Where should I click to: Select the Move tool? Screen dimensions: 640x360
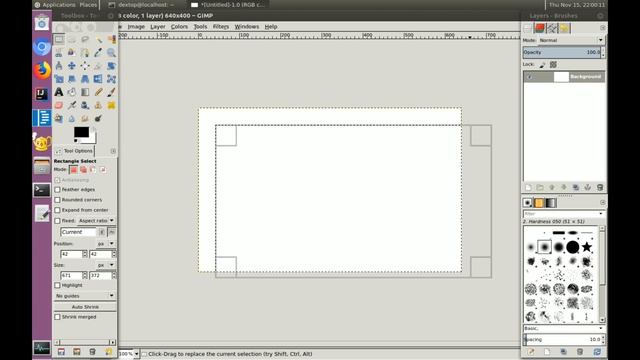72,66
